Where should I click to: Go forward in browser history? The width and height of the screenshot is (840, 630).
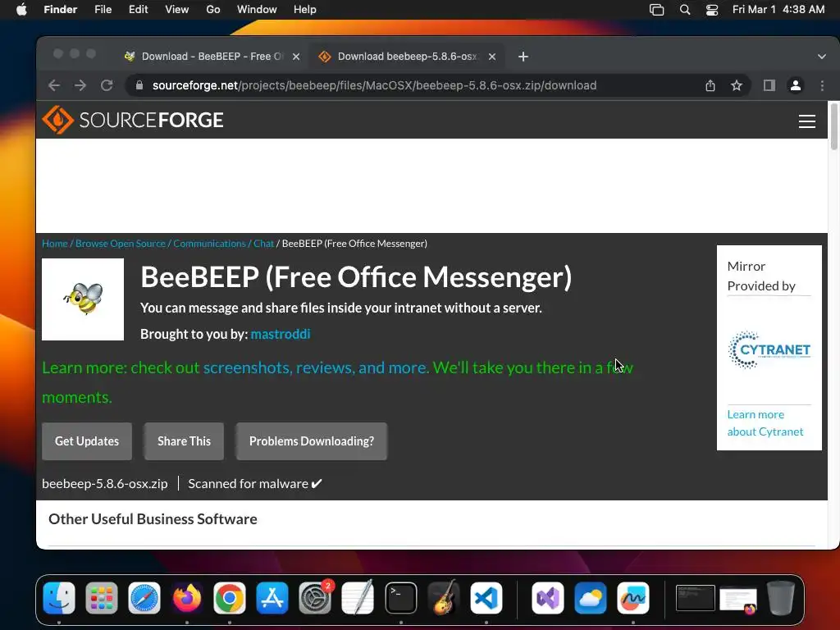pos(80,85)
